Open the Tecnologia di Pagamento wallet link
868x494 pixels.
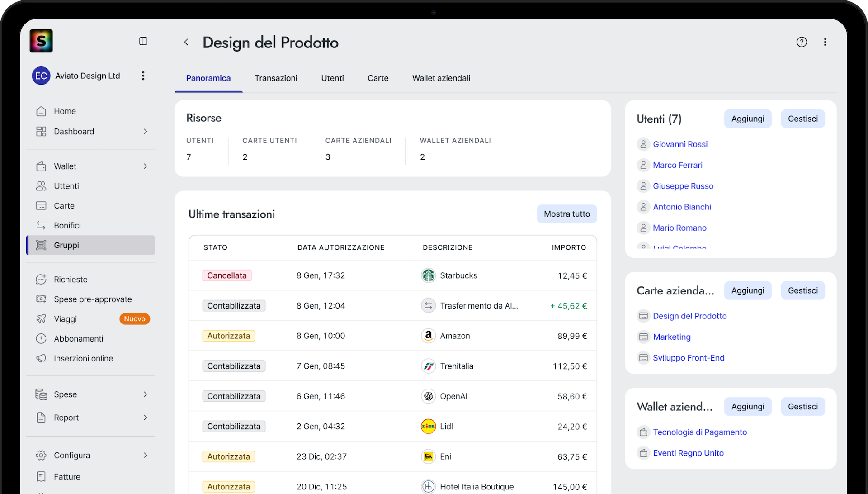coord(699,432)
